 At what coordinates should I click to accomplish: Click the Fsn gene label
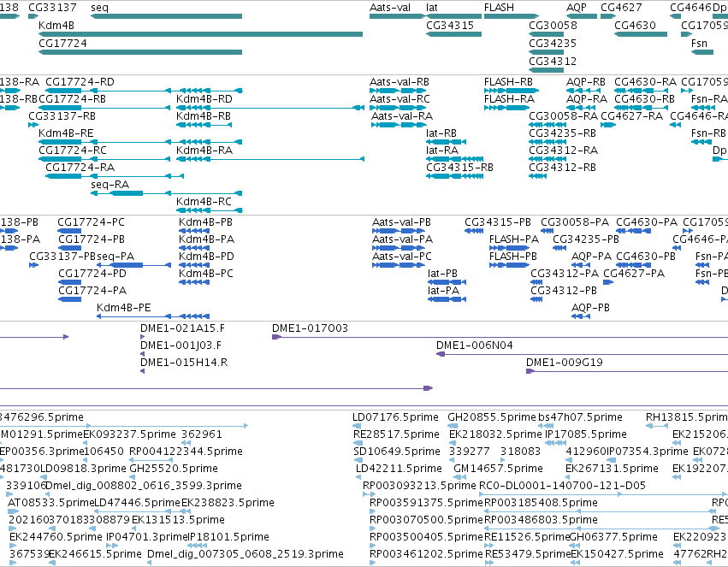[699, 43]
